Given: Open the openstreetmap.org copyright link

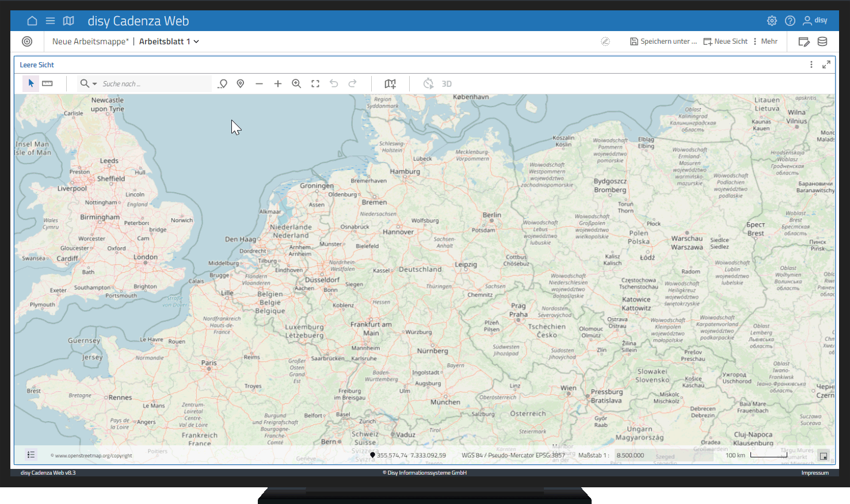Looking at the screenshot, I should coord(92,456).
